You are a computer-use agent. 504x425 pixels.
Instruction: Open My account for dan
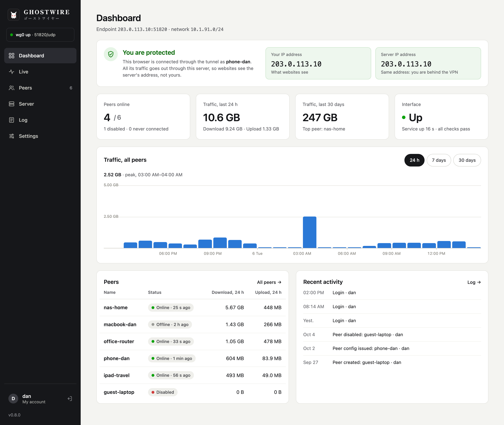[34, 399]
